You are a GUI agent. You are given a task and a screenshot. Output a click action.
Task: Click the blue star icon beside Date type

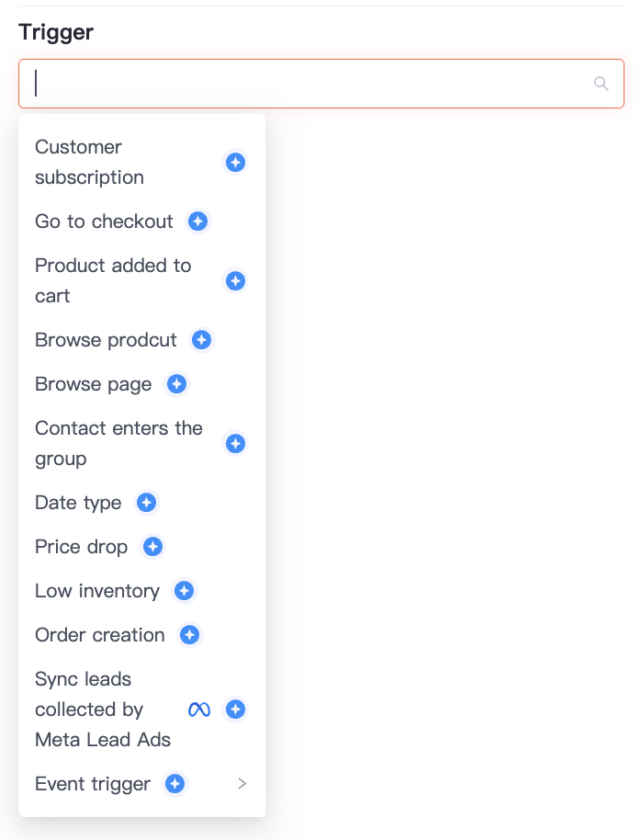(146, 503)
